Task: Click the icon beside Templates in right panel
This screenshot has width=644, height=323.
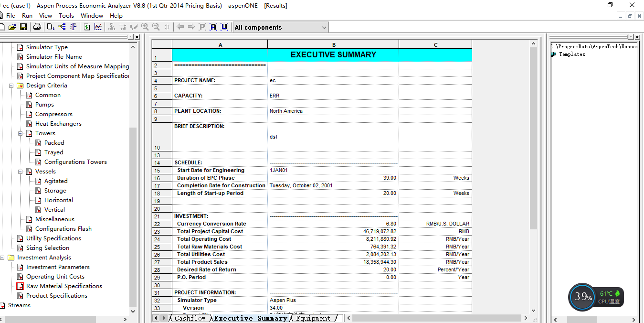Action: [x=554, y=54]
